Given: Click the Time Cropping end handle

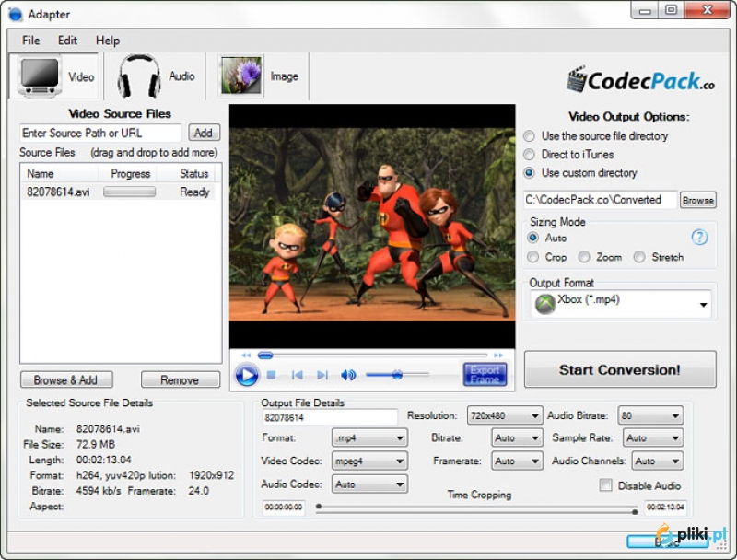Looking at the screenshot, I should pyautogui.click(x=635, y=511).
